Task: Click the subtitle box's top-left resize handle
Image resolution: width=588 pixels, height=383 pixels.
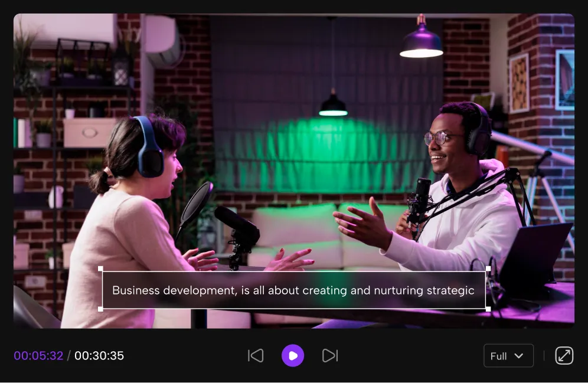Action: 101,269
